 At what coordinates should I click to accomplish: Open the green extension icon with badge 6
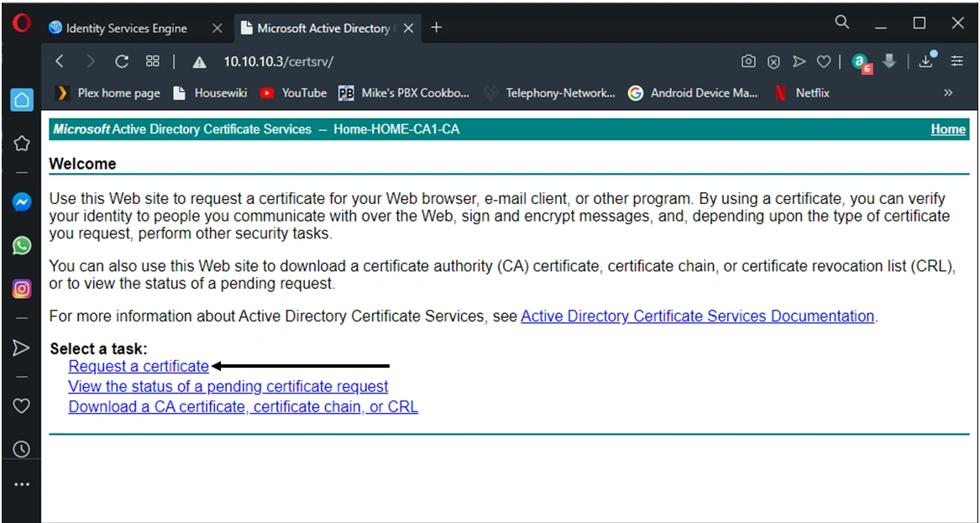(862, 62)
